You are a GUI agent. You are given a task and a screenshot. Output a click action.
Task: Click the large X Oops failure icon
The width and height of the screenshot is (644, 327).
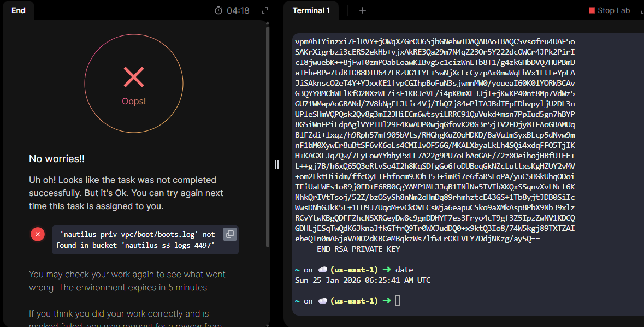[x=134, y=78]
